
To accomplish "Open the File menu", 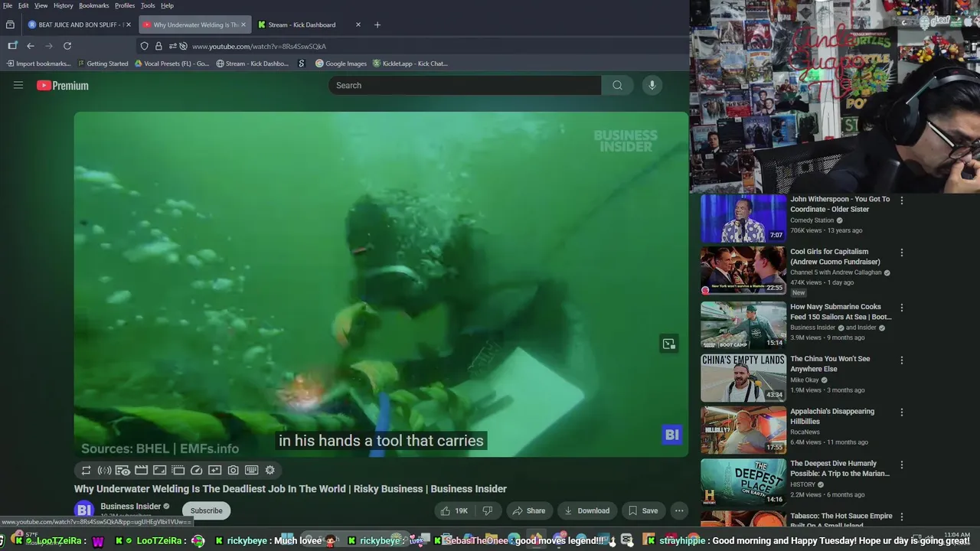I will (8, 5).
